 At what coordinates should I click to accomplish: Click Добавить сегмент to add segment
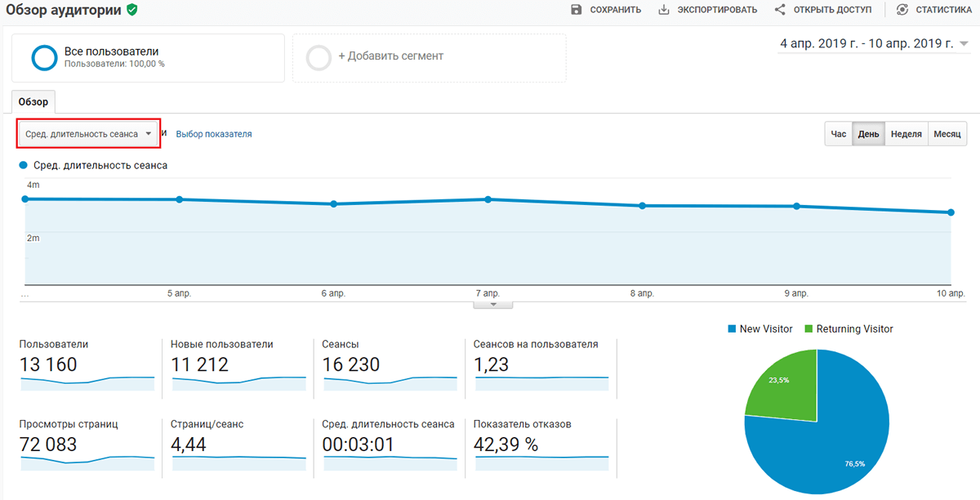click(390, 56)
